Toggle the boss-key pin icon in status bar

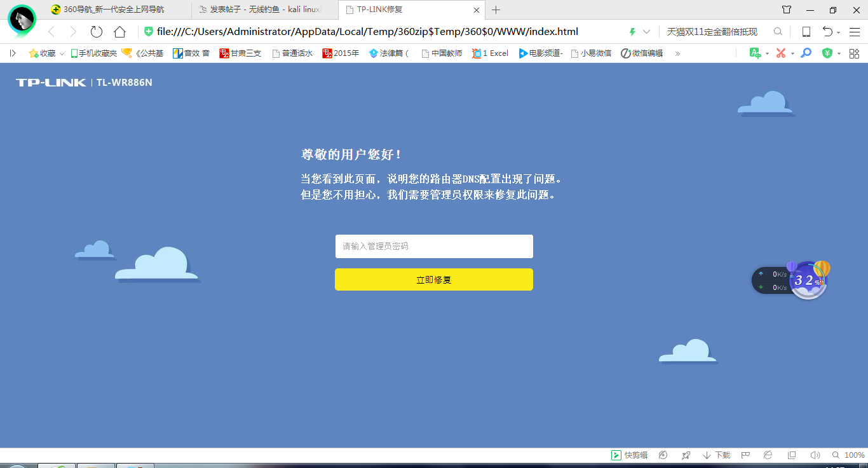pos(686,455)
